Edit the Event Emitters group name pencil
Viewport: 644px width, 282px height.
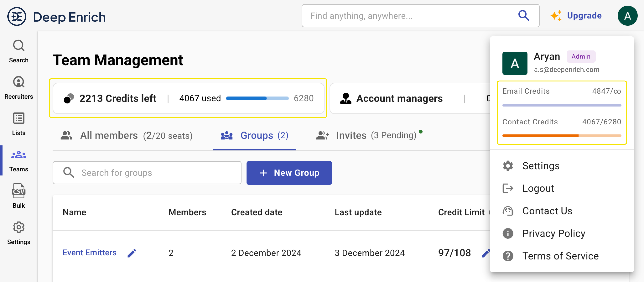pyautogui.click(x=132, y=253)
